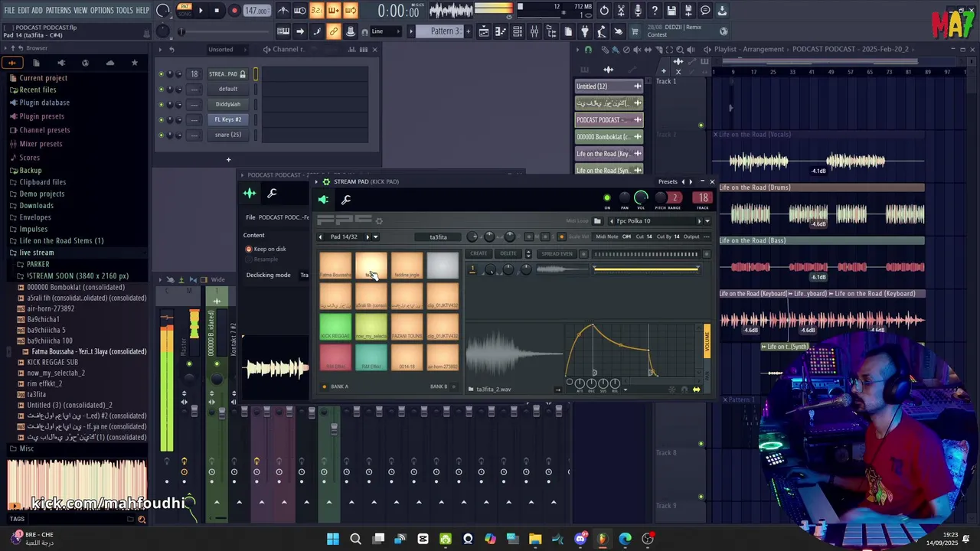The width and height of the screenshot is (980, 551).
Task: Click the CREATE layer button in FPC
Action: (479, 254)
